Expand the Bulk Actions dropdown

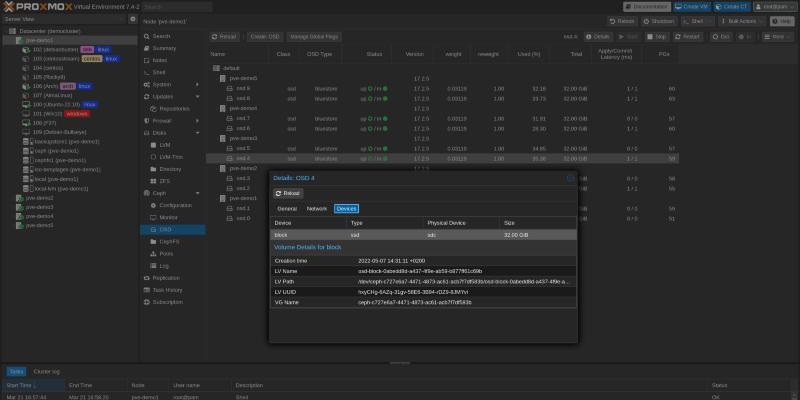[742, 20]
